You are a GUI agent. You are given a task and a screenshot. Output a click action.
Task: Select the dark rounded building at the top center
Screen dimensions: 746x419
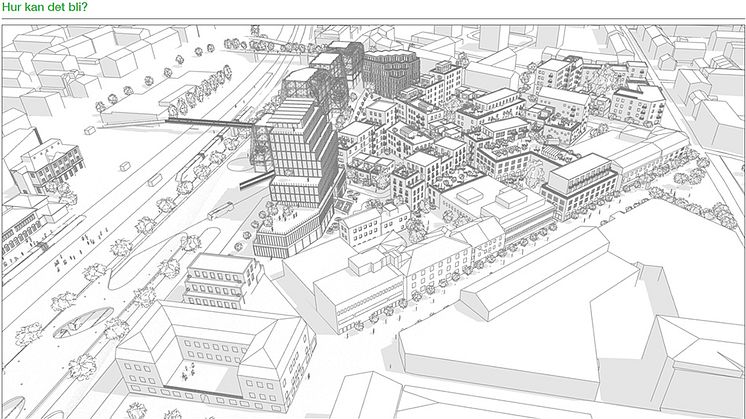(388, 72)
